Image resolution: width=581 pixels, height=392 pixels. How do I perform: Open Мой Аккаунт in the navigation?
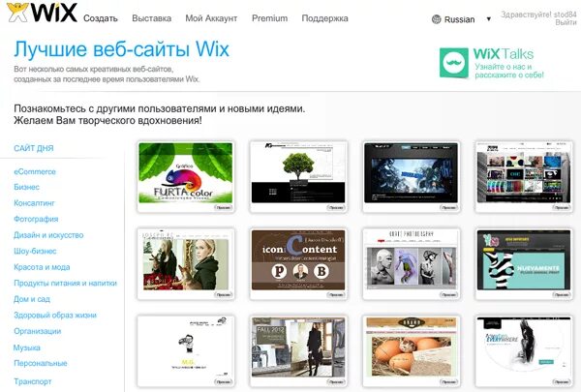(x=211, y=18)
